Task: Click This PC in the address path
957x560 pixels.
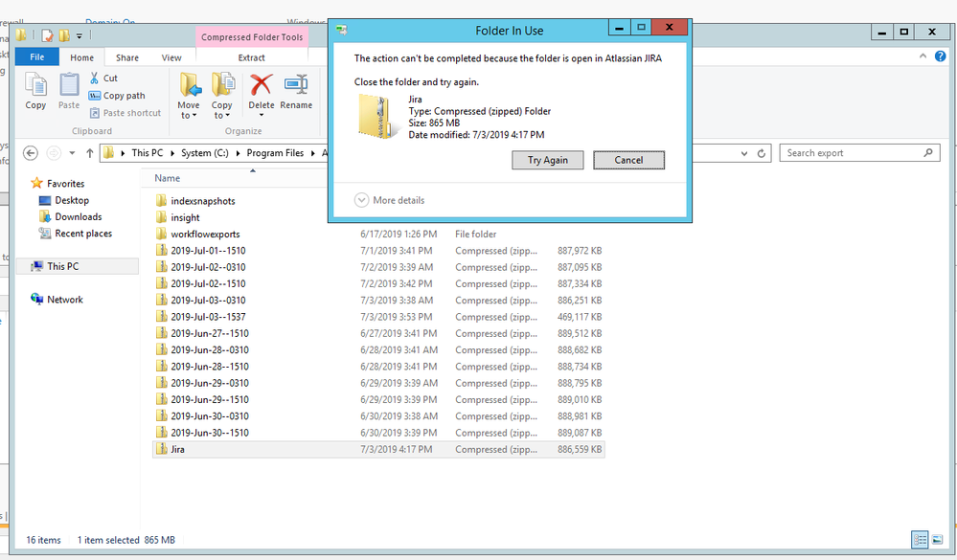Action: pyautogui.click(x=148, y=153)
